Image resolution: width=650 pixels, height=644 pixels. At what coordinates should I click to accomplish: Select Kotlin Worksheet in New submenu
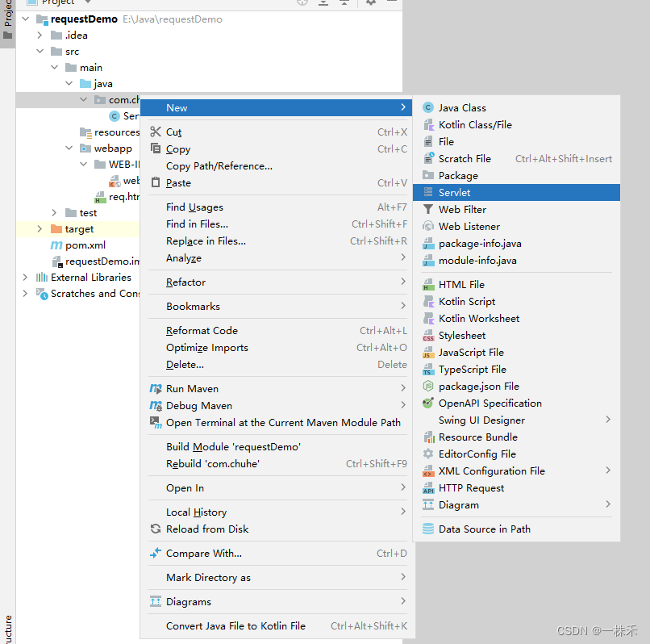coord(516,319)
